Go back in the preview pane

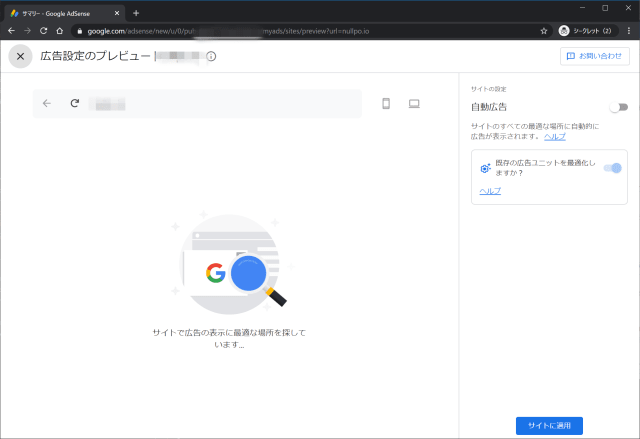click(x=47, y=103)
